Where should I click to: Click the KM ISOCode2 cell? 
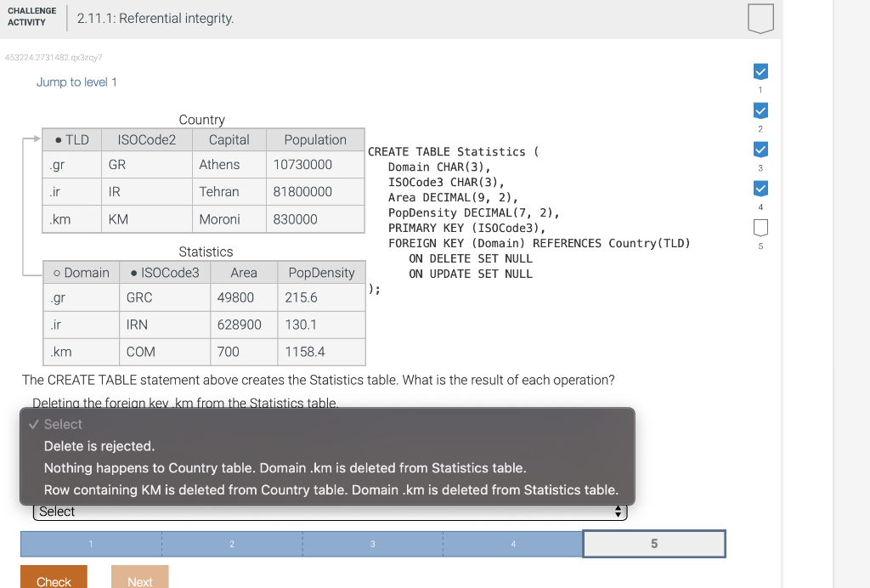(147, 219)
